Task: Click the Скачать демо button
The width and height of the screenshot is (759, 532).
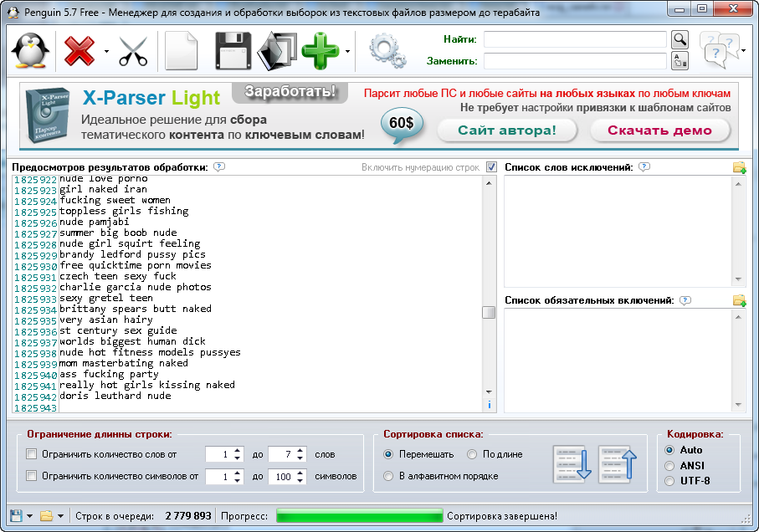Action: click(659, 130)
